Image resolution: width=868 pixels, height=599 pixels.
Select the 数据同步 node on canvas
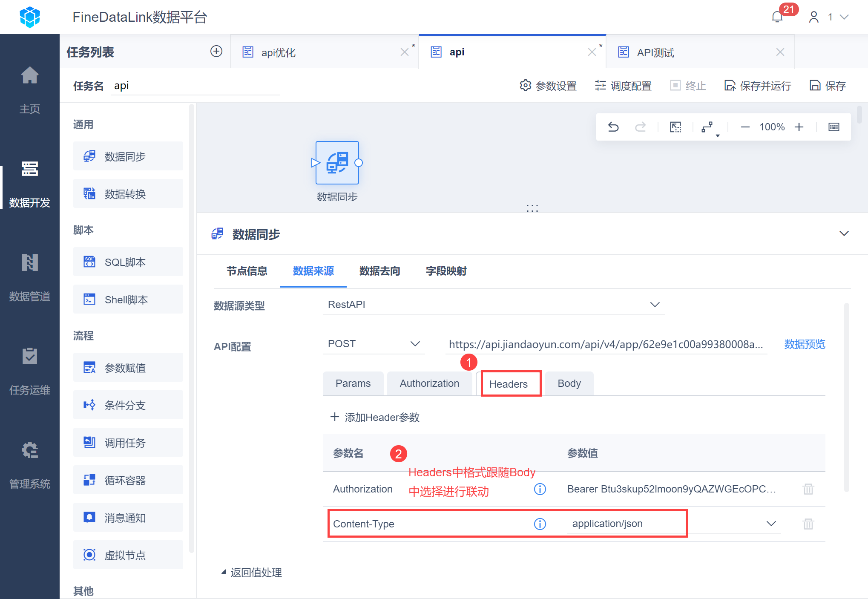pos(337,163)
